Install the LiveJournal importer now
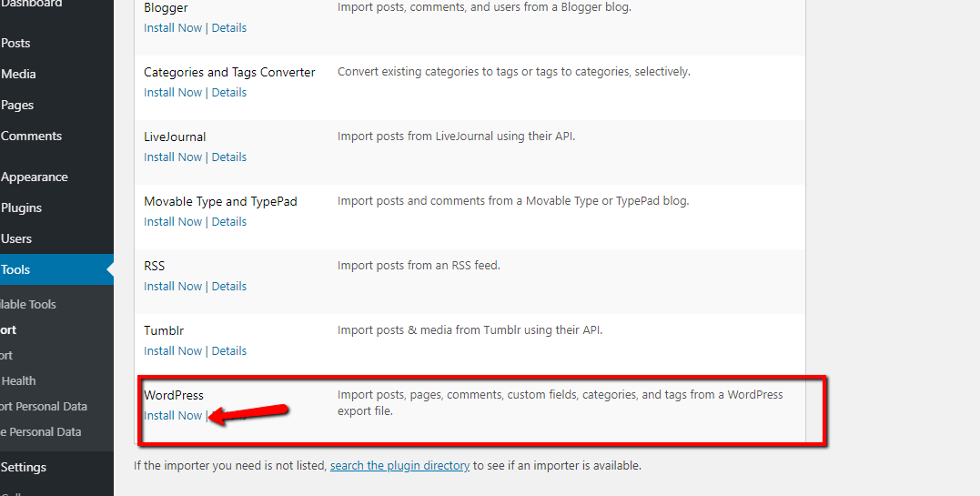The height and width of the screenshot is (496, 980). [173, 157]
